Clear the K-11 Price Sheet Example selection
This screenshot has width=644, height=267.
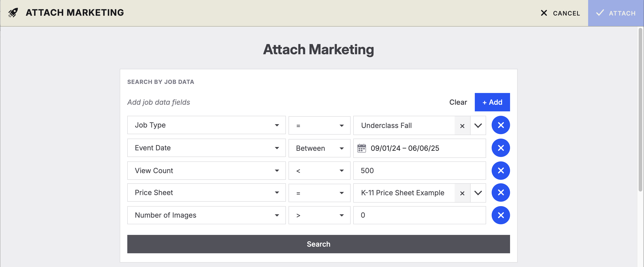(x=462, y=193)
